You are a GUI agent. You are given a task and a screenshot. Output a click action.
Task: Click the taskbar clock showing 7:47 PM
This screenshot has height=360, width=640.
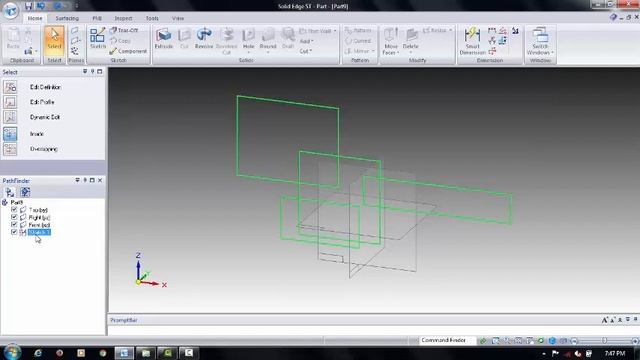615,353
